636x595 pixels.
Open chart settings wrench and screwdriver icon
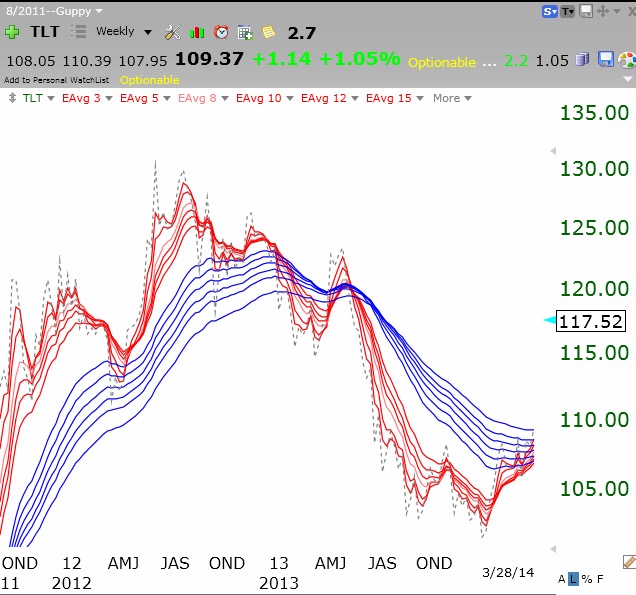click(x=173, y=32)
